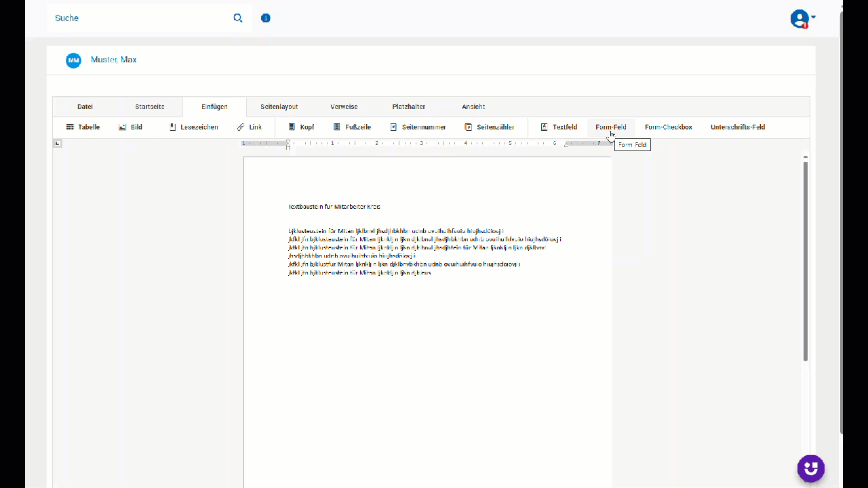The height and width of the screenshot is (488, 868).
Task: Open the Verweise tab
Action: click(x=344, y=107)
